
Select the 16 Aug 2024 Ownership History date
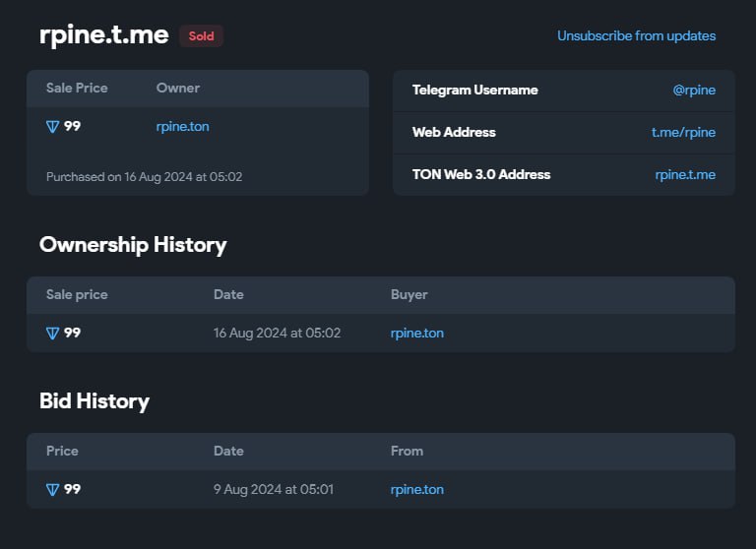(x=277, y=333)
